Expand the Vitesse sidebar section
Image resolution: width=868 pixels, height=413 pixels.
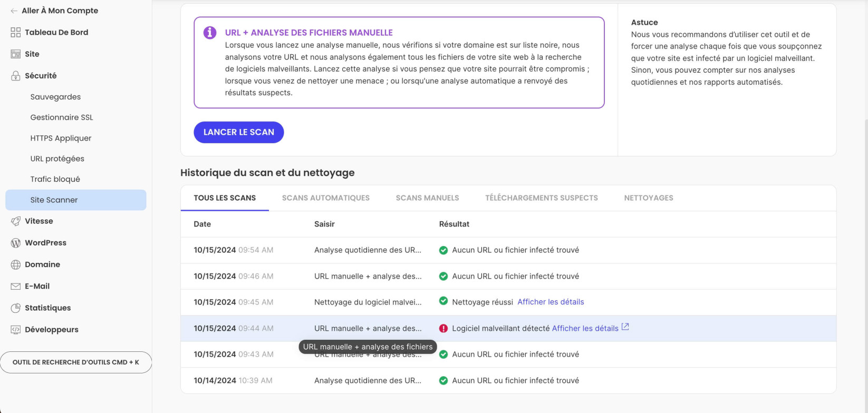[39, 221]
